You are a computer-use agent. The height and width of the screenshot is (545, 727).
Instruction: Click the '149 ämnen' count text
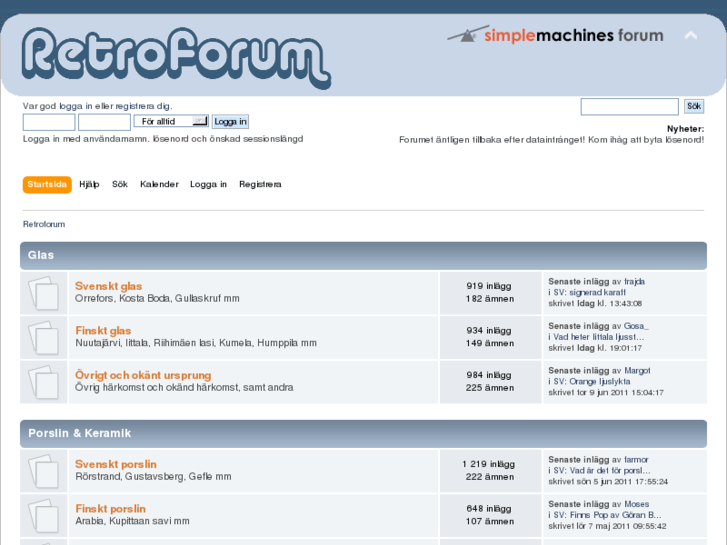pos(490,344)
